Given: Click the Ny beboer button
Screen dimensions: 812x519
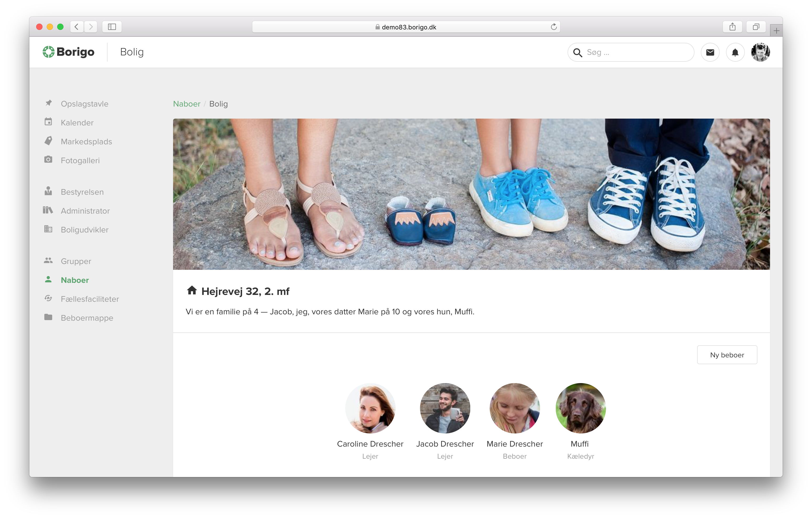Looking at the screenshot, I should [x=727, y=355].
